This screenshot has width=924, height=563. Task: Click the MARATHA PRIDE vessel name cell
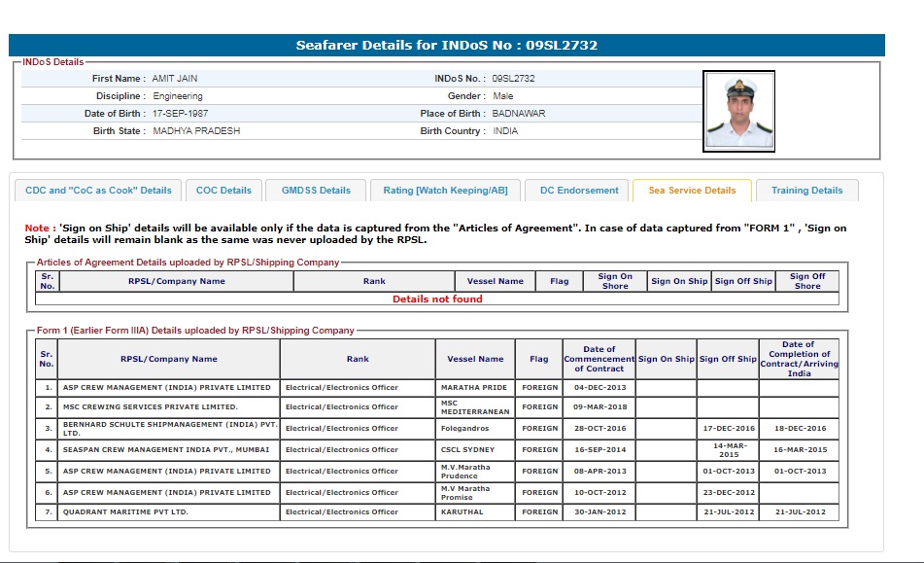click(x=474, y=388)
